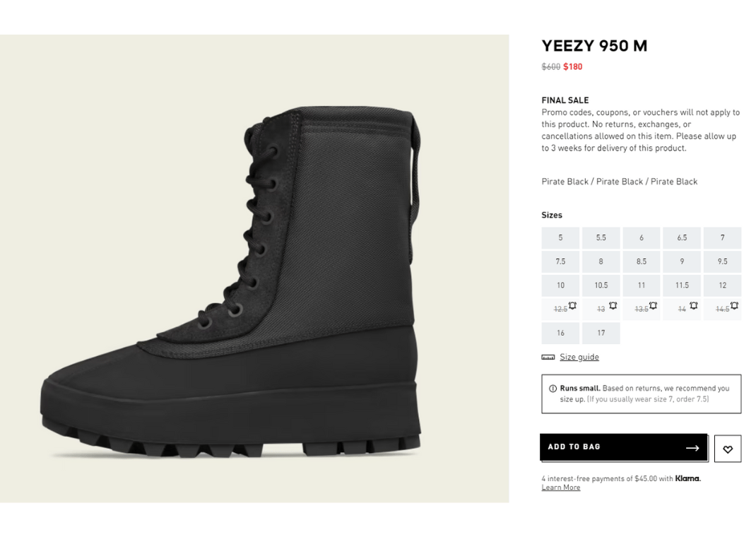Image resolution: width=756 pixels, height=537 pixels.
Task: Select size 6.5
Action: 682,238
